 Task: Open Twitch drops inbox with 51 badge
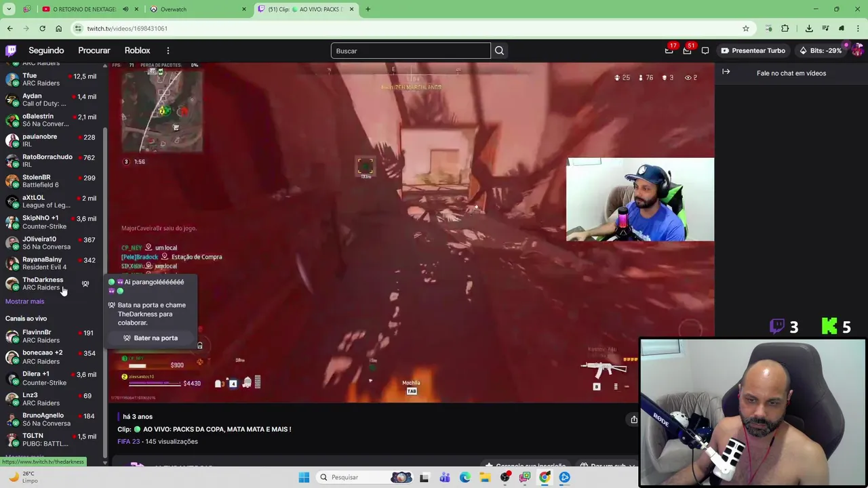pos(687,51)
